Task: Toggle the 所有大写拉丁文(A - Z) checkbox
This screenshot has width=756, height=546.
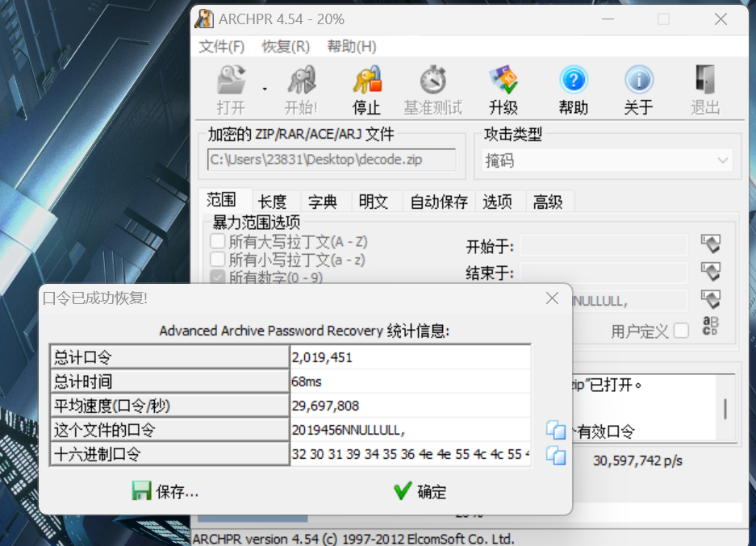Action: (218, 241)
